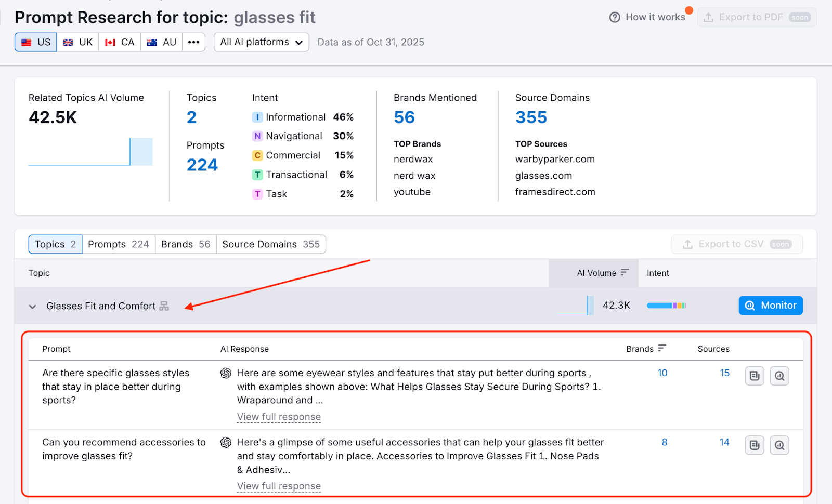Click the document icon in the accessories prompt row

click(x=755, y=445)
